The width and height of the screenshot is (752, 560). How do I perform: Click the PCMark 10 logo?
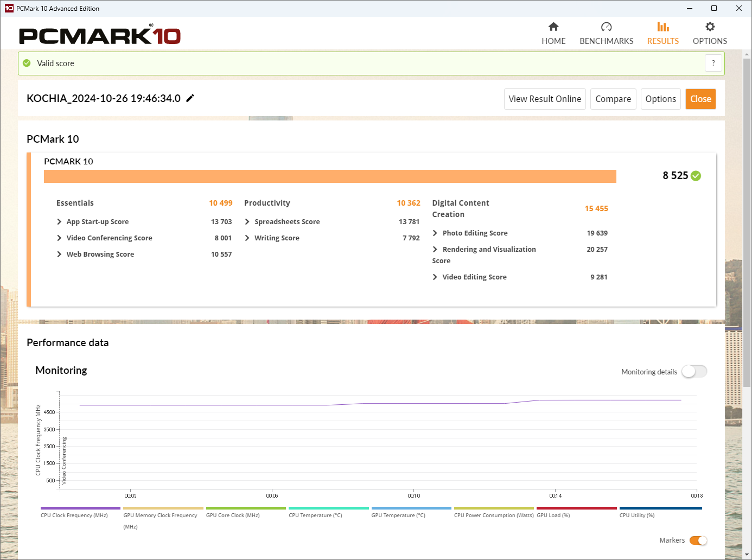coord(100,35)
